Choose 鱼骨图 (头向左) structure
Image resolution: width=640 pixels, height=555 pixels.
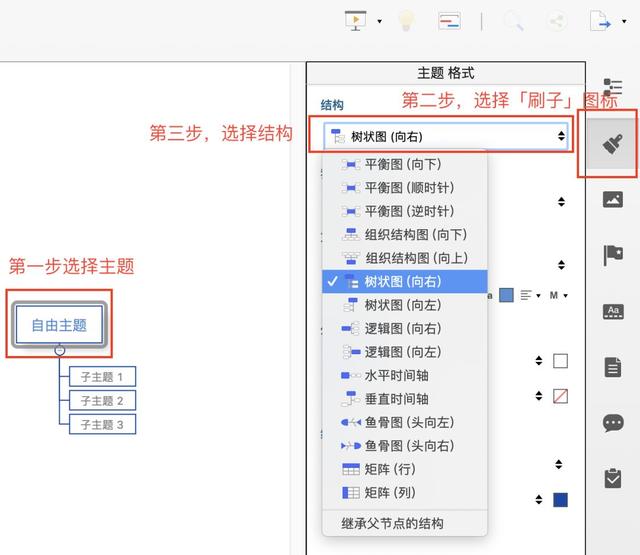(x=405, y=422)
